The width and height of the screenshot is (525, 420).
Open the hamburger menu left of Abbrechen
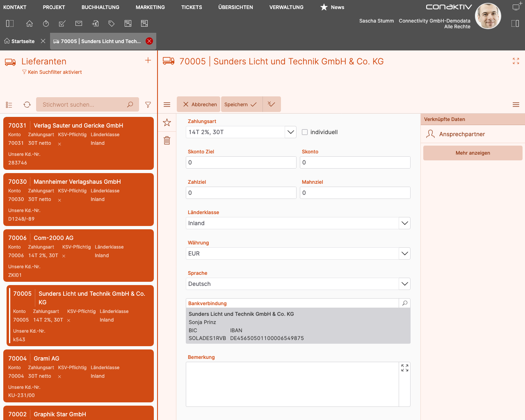167,105
